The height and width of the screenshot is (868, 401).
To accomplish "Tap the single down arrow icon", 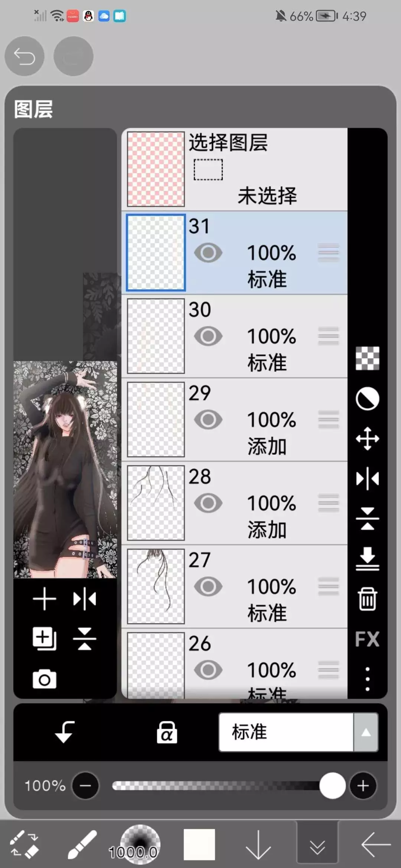I will pos(258,844).
